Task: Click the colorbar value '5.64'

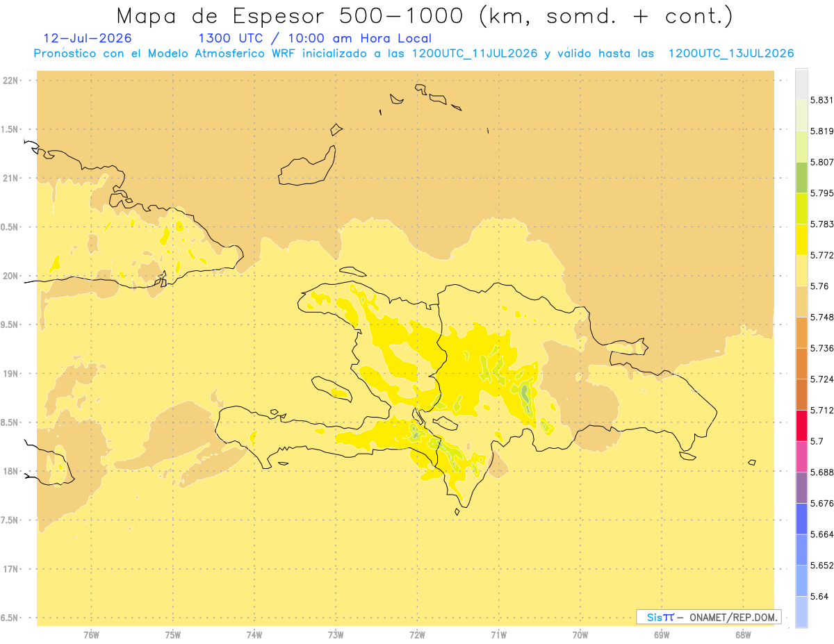Action: pyautogui.click(x=820, y=597)
